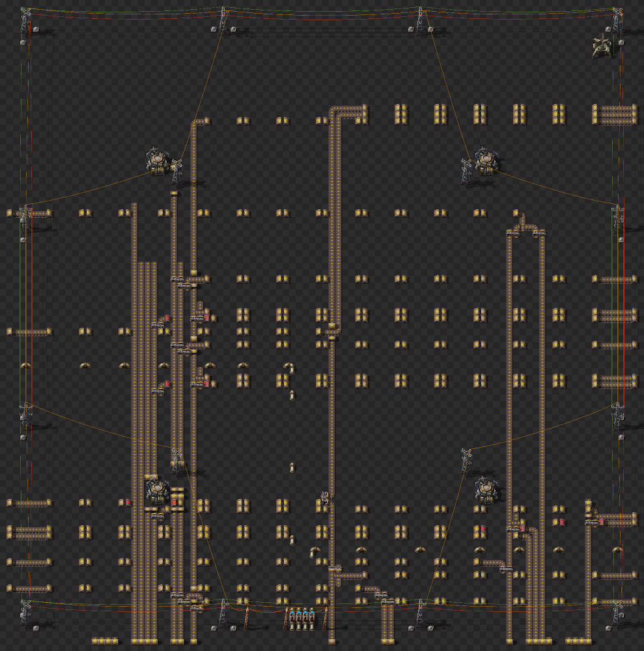This screenshot has width=644, height=651.
Task: Select the lower-left roboport
Action: coord(158,491)
